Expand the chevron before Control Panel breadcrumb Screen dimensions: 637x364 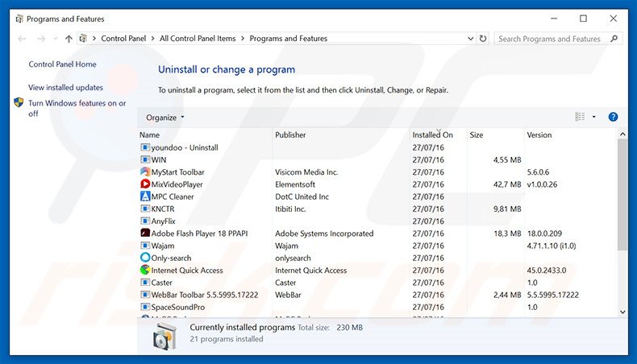(x=94, y=39)
